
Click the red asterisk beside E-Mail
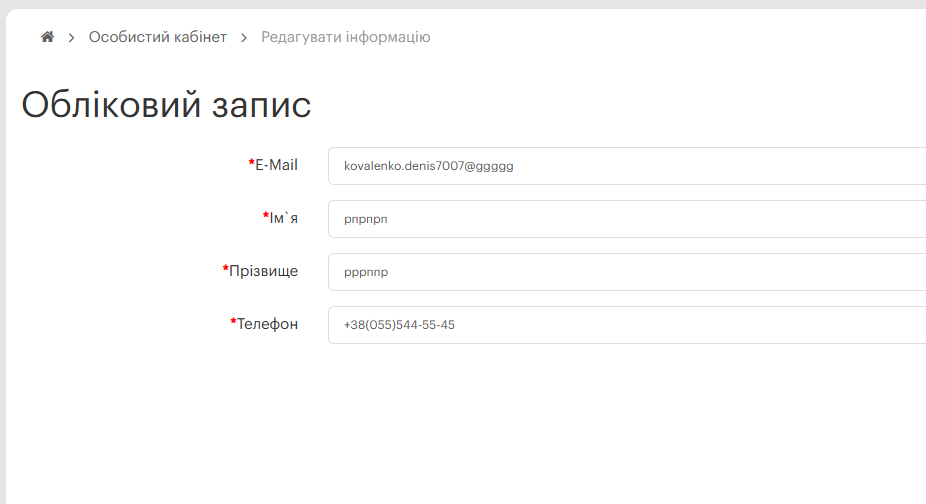pyautogui.click(x=251, y=164)
